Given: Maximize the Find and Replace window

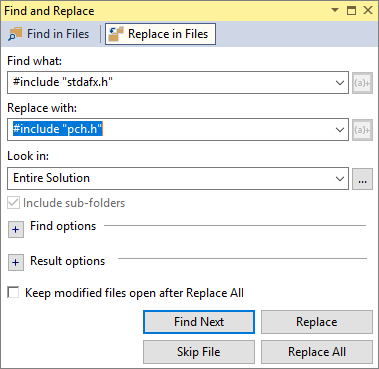Looking at the screenshot, I should 351,10.
